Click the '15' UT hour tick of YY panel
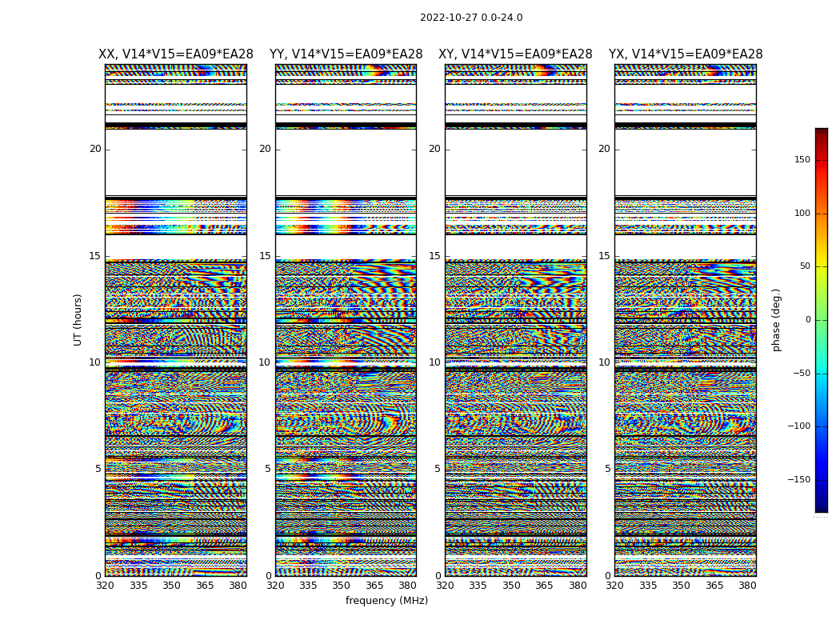The image size is (840, 640). point(265,256)
